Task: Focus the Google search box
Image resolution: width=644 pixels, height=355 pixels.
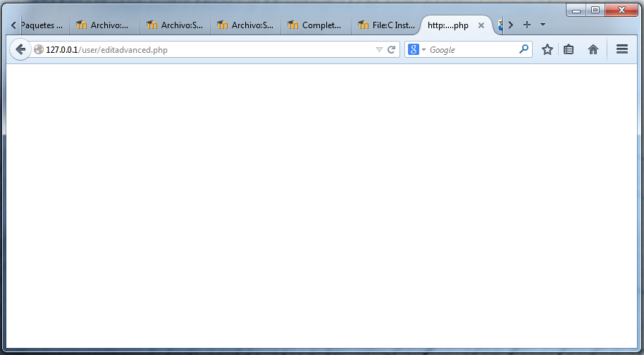Action: click(471, 50)
